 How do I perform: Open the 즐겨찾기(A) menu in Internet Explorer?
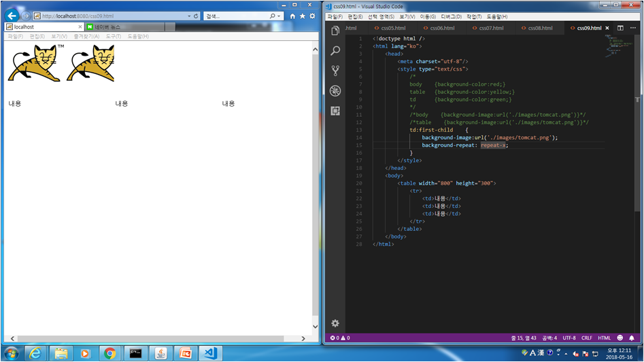pyautogui.click(x=86, y=37)
